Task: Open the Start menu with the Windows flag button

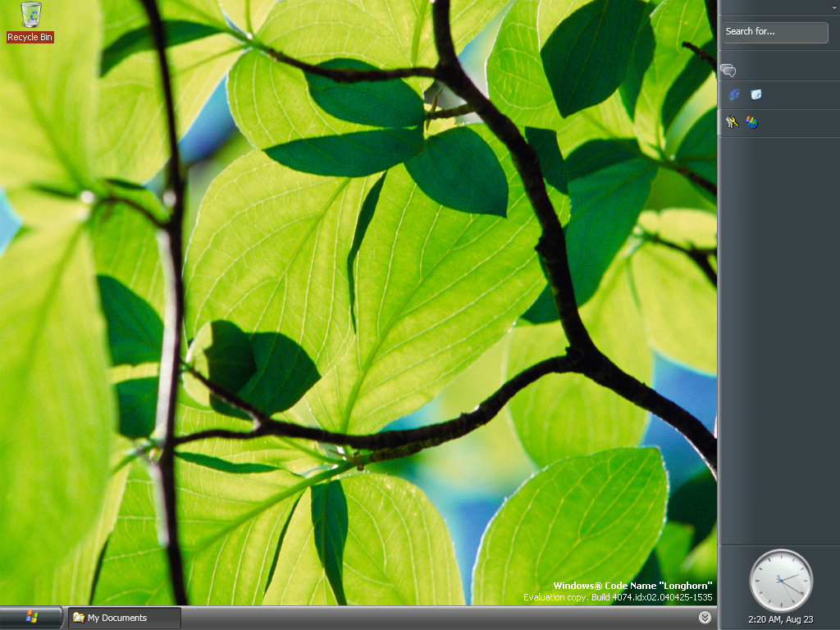Action: (31, 618)
